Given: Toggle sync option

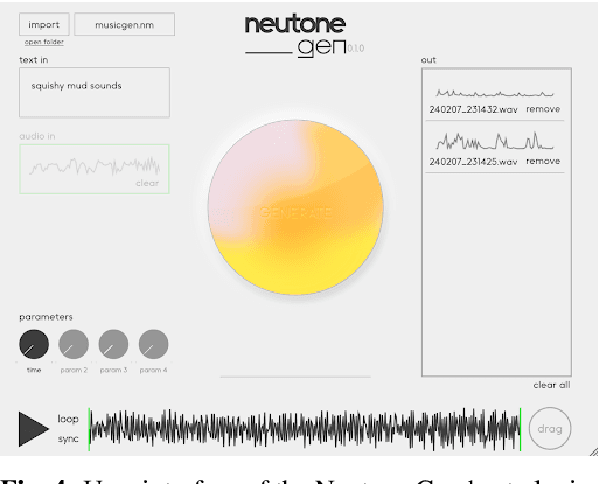Looking at the screenshot, I should (x=68, y=439).
